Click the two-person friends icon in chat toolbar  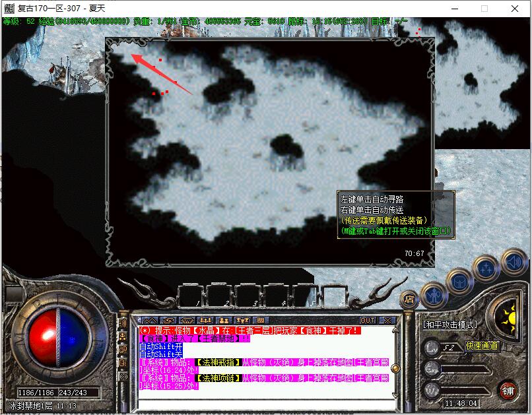[x=224, y=320]
